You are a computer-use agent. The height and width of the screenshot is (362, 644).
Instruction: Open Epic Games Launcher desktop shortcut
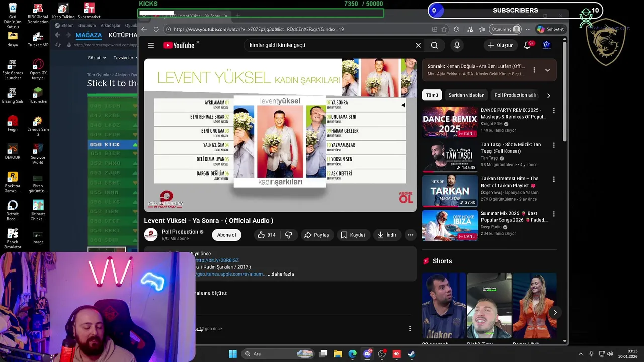click(x=13, y=69)
